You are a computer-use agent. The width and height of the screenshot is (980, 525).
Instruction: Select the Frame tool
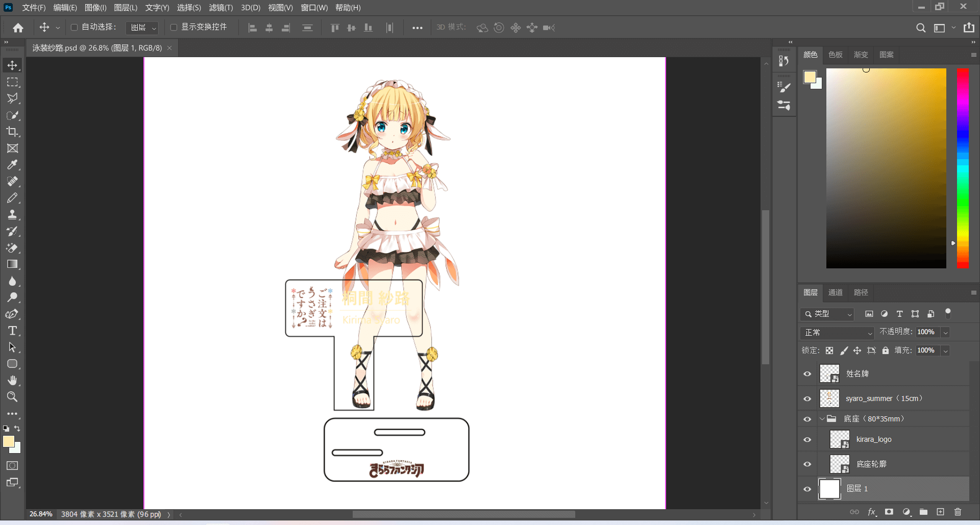[x=12, y=148]
